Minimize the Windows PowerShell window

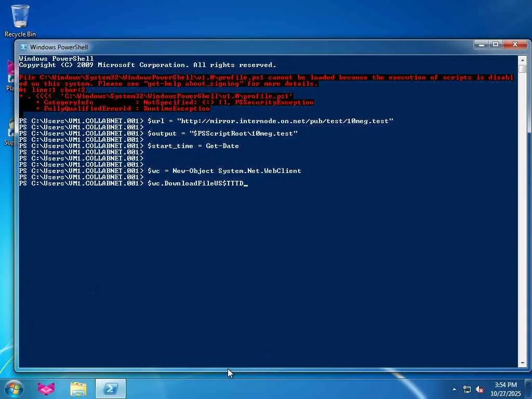(x=481, y=45)
